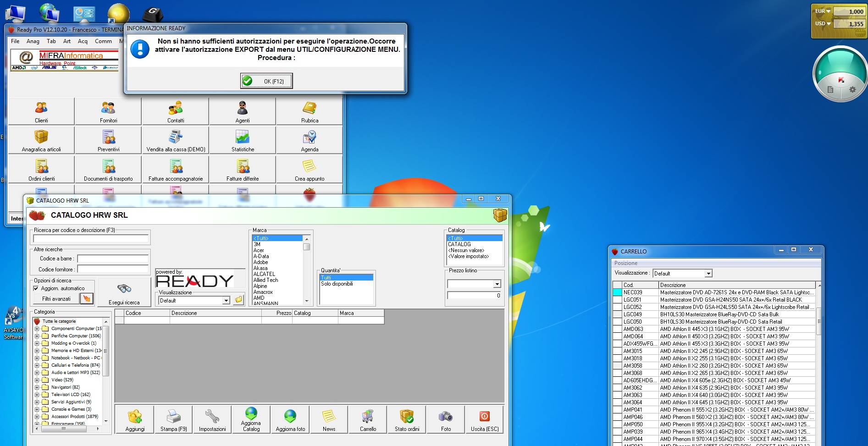Click the folder icon beside Visualizzazione dropdown
Screen dimensions: 868x446
(238, 300)
